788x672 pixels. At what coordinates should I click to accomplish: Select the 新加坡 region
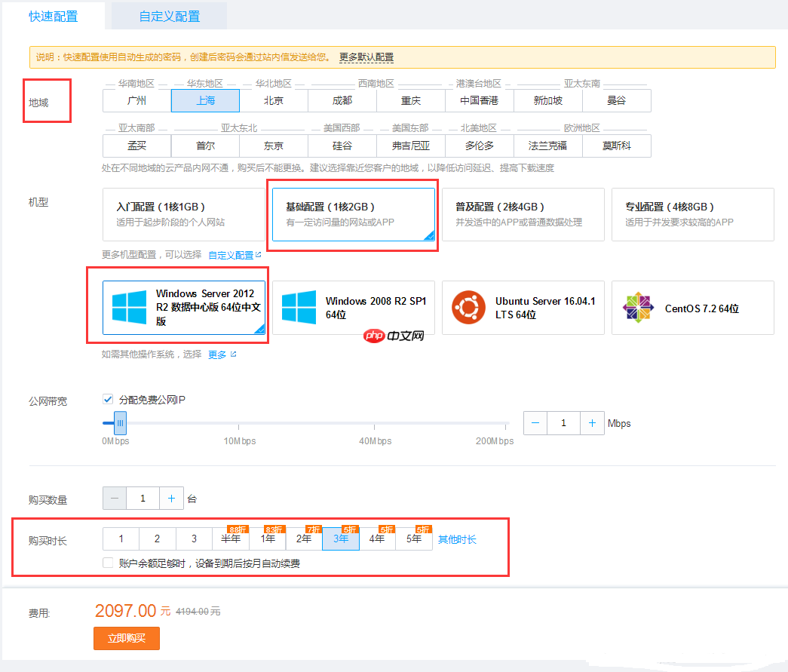(x=548, y=100)
